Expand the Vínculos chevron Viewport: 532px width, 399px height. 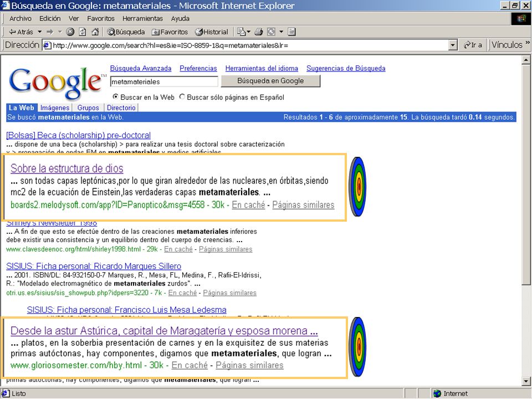coord(527,43)
